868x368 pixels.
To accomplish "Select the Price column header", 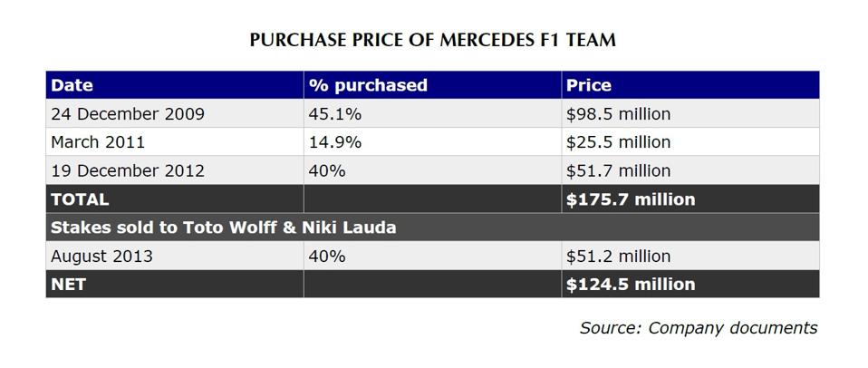I will tap(589, 85).
